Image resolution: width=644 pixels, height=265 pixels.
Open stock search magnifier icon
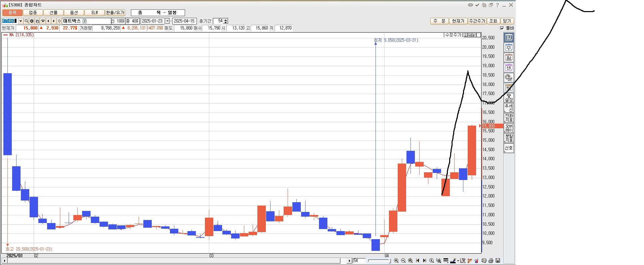tap(26, 21)
